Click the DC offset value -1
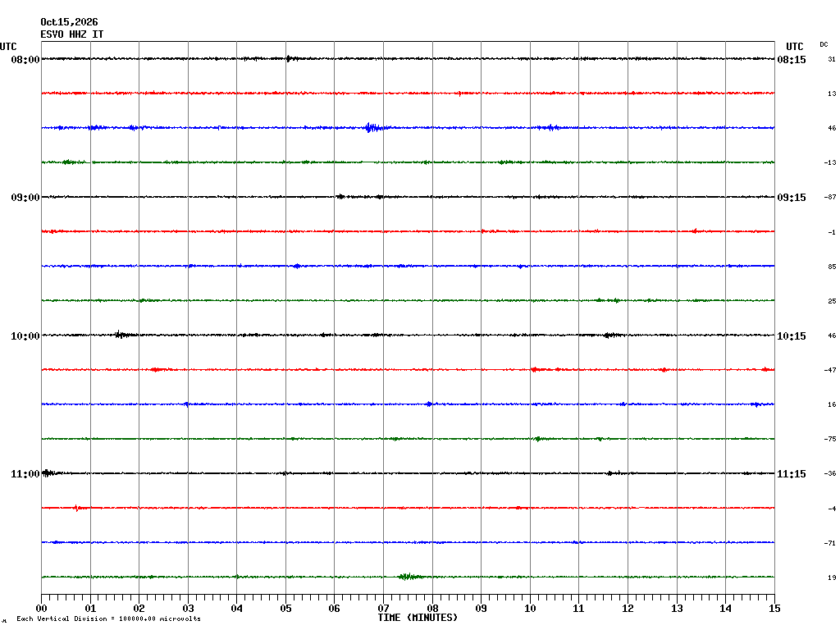 click(x=832, y=232)
